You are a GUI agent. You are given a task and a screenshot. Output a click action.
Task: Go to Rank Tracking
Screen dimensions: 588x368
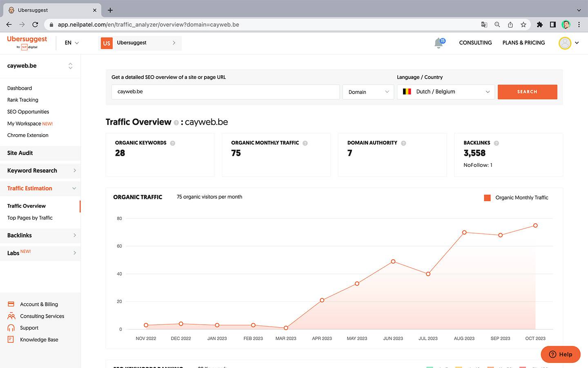point(23,100)
